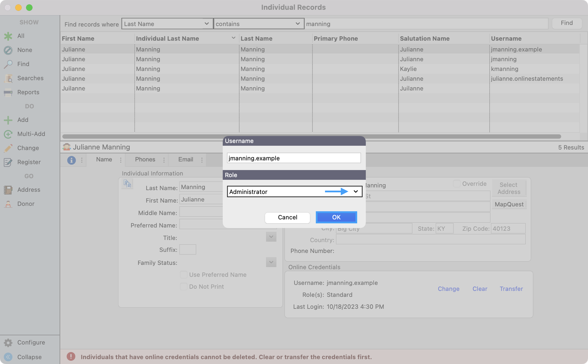Open the contains operator dropdown

[297, 24]
